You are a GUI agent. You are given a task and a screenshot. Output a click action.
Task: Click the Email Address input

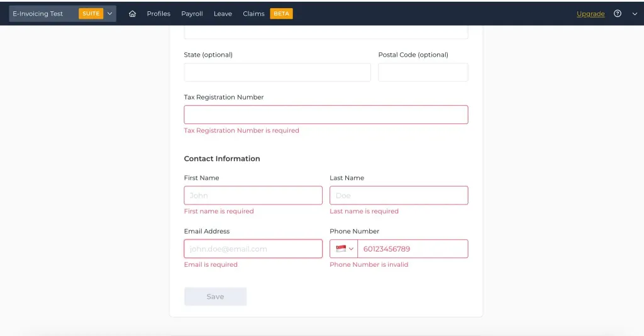(253, 249)
